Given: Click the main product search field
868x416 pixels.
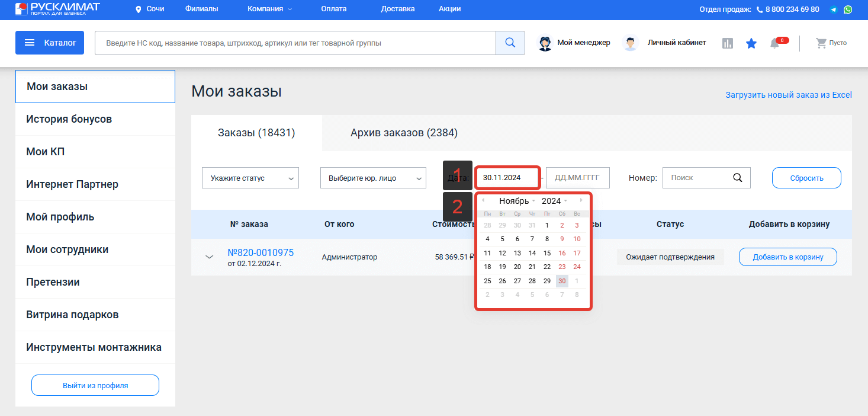Looking at the screenshot, I should (x=295, y=43).
